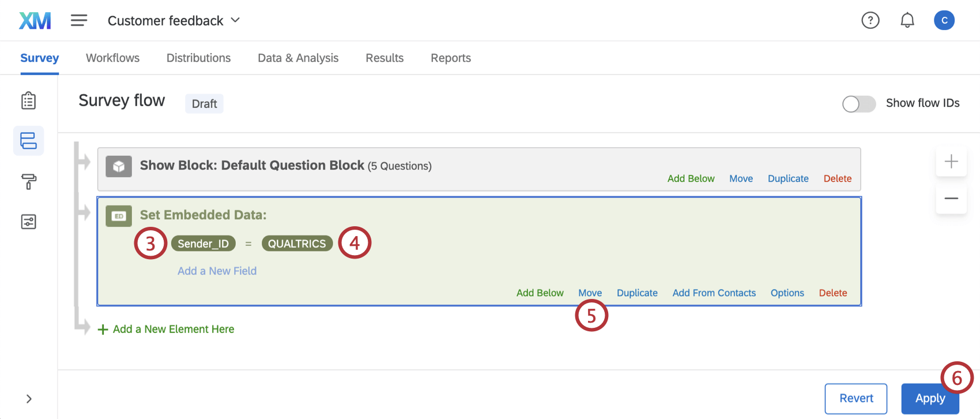Open the hamburger navigation menu

click(x=79, y=21)
